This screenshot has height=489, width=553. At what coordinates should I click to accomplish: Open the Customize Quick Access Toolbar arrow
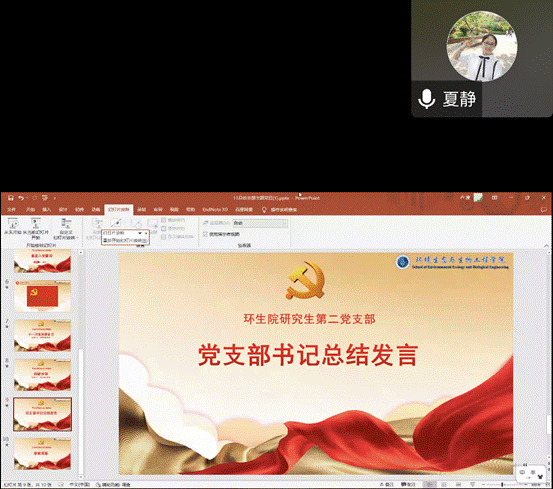[x=55, y=198]
